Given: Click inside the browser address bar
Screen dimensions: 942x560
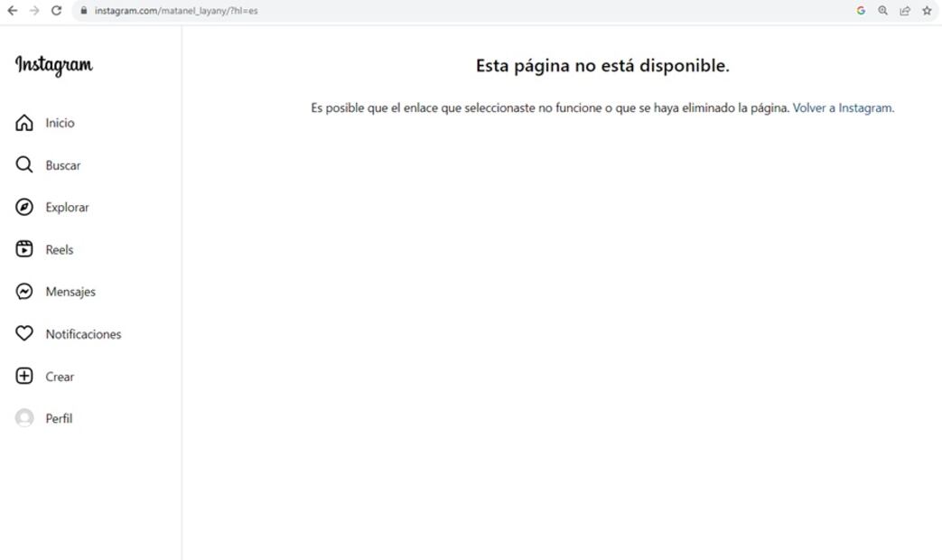Looking at the screenshot, I should pyautogui.click(x=181, y=11).
